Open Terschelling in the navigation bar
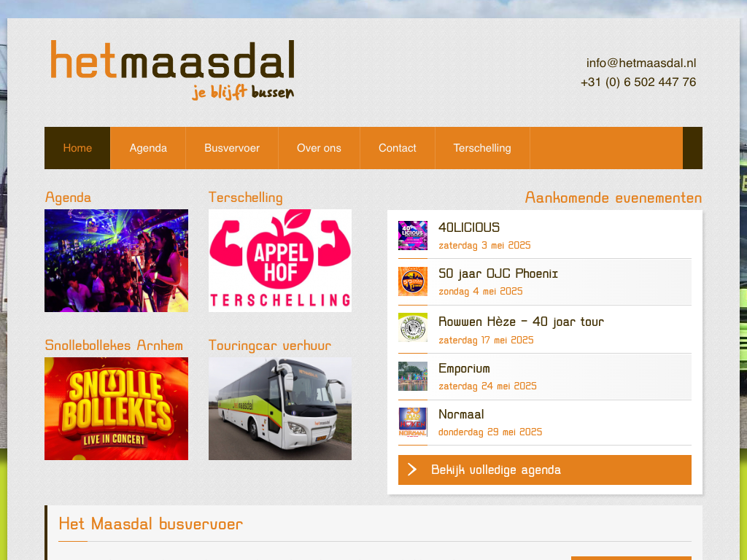Viewport: 747px width, 560px height. [x=482, y=148]
